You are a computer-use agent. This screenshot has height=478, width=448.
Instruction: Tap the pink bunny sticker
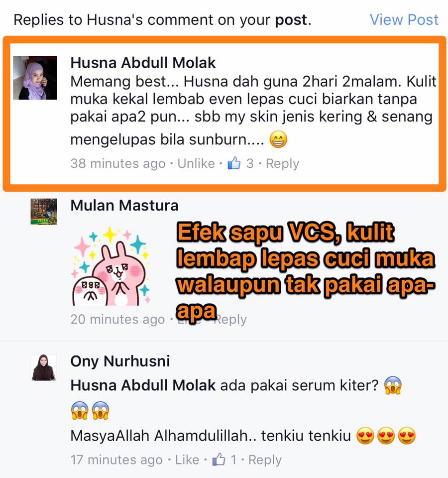click(x=111, y=266)
